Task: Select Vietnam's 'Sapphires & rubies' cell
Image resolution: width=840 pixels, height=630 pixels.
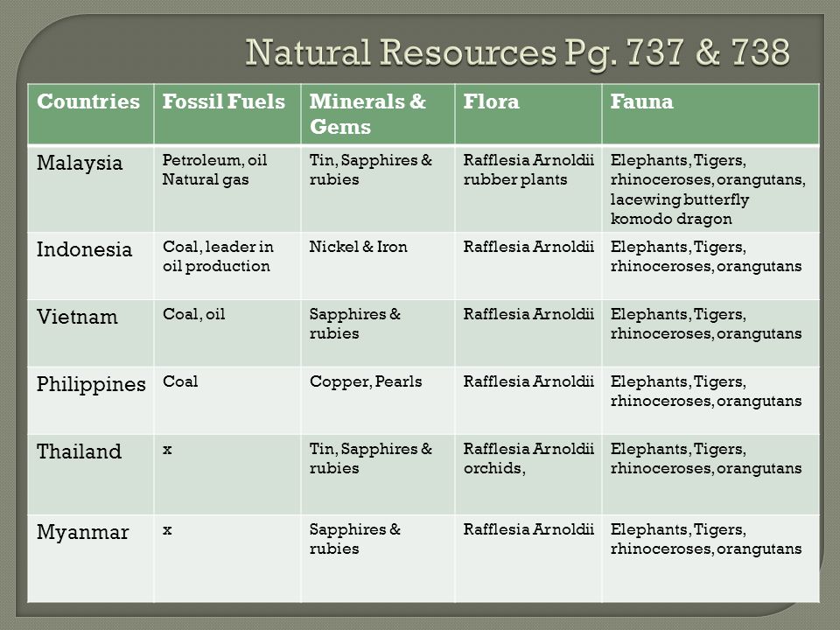Action: (378, 333)
